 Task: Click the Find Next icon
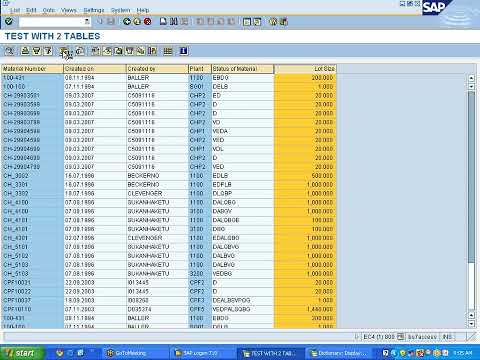184,22
